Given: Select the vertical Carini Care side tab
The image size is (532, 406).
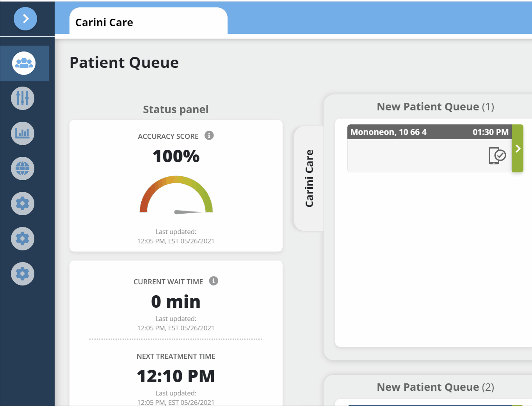Looking at the screenshot, I should click(309, 178).
